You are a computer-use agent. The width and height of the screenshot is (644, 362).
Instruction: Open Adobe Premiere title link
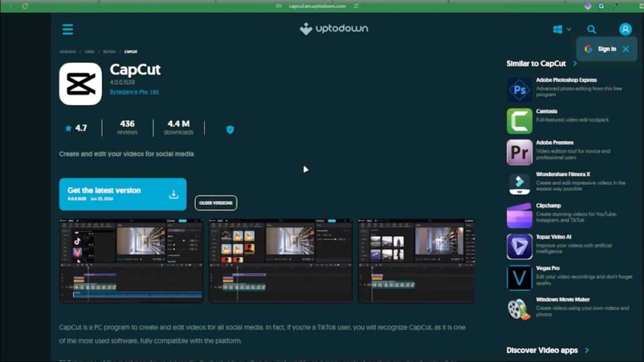[x=554, y=142]
